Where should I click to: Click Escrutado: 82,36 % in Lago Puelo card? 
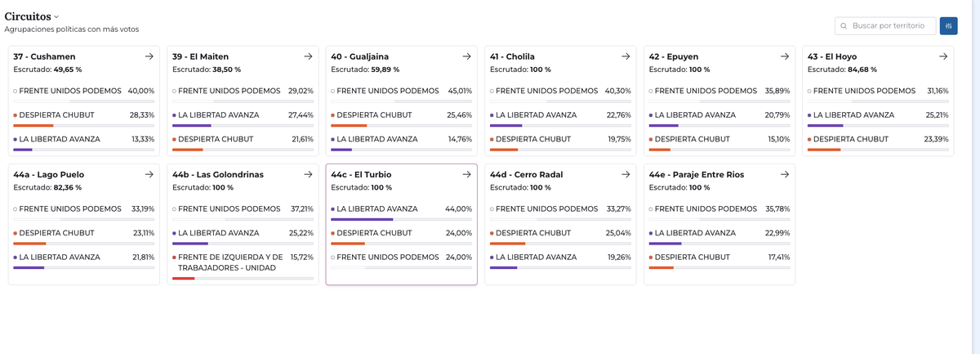(48, 188)
